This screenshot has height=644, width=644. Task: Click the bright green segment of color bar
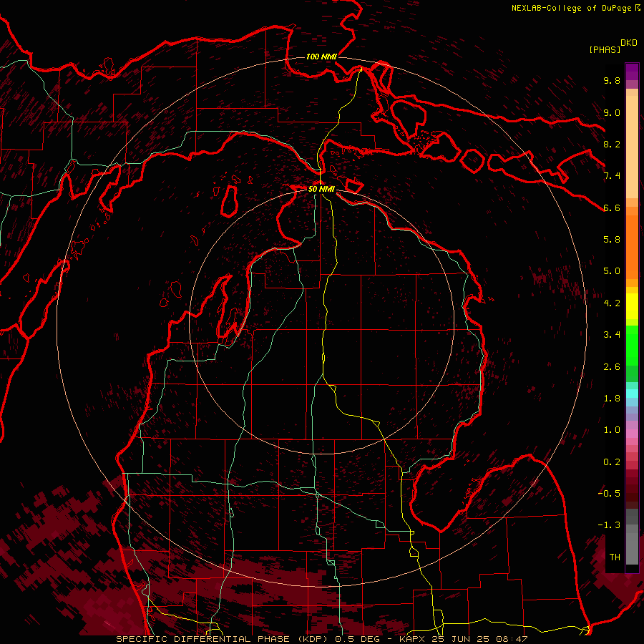pos(632,346)
